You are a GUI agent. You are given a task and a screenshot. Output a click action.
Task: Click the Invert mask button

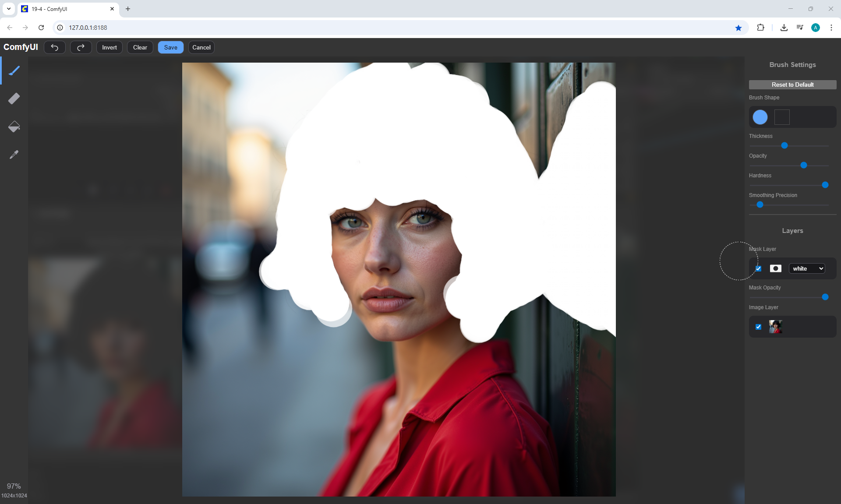click(x=109, y=47)
